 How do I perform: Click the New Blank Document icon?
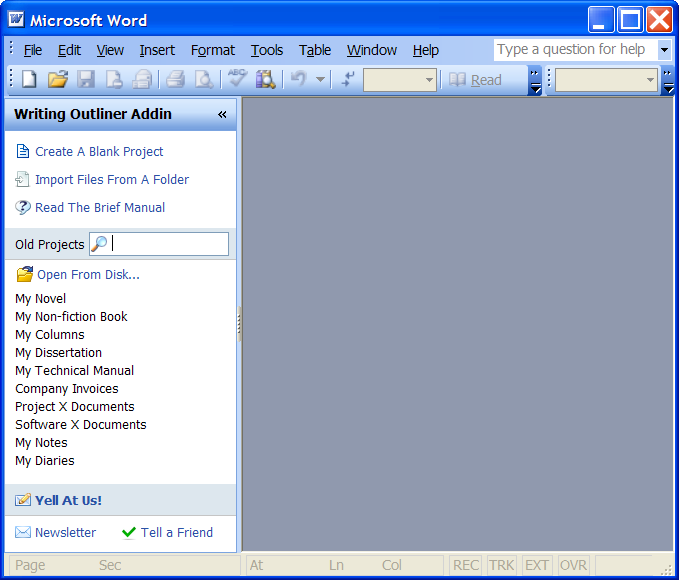coord(29,80)
